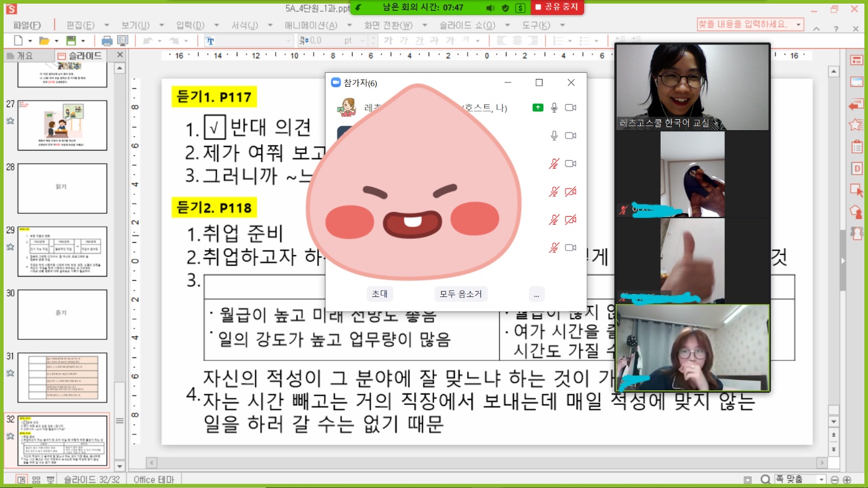Image resolution: width=868 pixels, height=488 pixels.
Task: Toggle host microphone in participants list
Action: pyautogui.click(x=554, y=108)
